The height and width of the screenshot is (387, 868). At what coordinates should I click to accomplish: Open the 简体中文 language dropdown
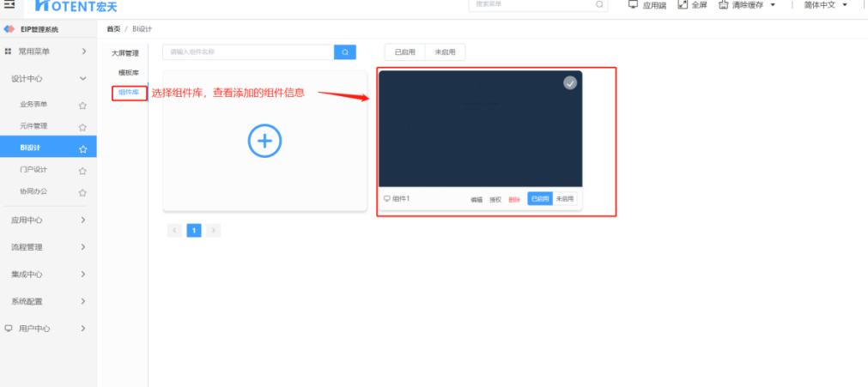click(825, 4)
